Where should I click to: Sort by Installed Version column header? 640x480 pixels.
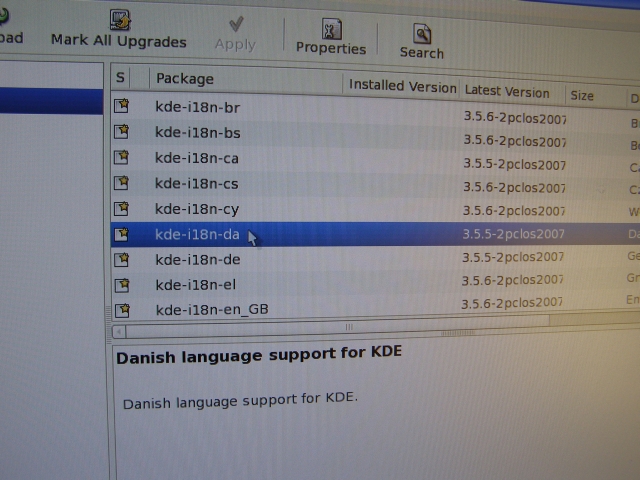pos(402,86)
